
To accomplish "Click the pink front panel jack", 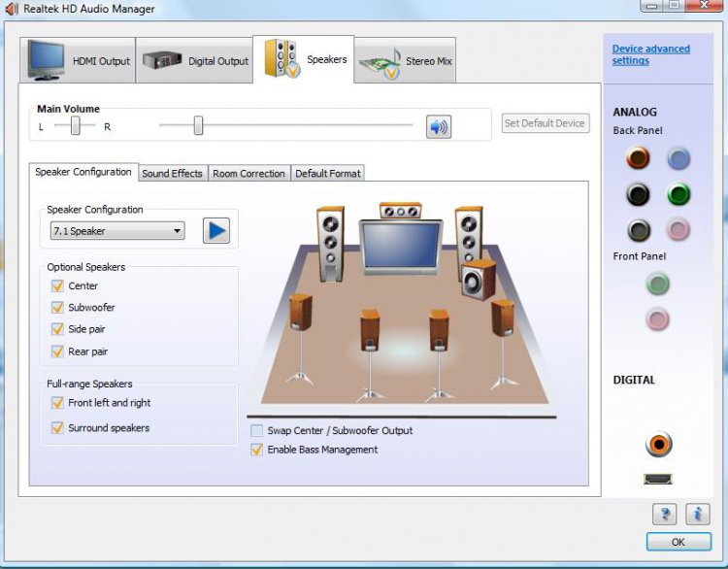I will point(658,319).
